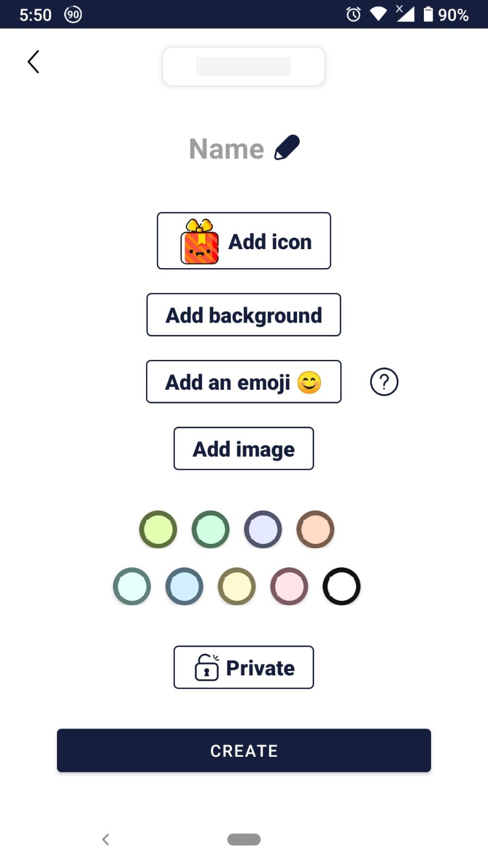Select the lime green color swatch

coord(158,529)
